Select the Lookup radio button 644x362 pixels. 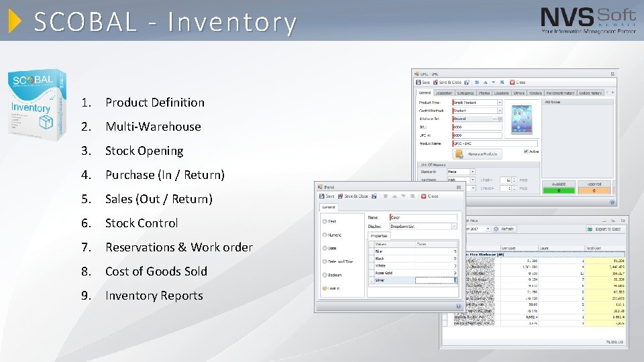coord(325,288)
